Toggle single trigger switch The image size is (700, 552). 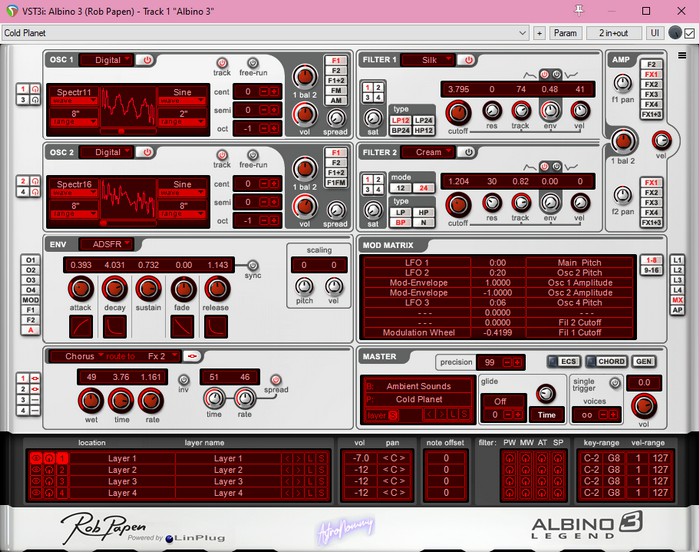pyautogui.click(x=615, y=383)
